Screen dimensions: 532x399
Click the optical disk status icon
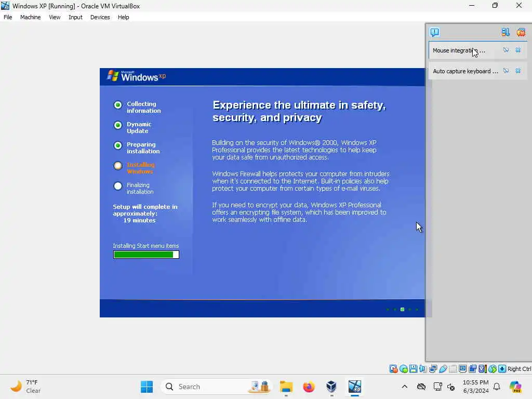[x=403, y=369]
